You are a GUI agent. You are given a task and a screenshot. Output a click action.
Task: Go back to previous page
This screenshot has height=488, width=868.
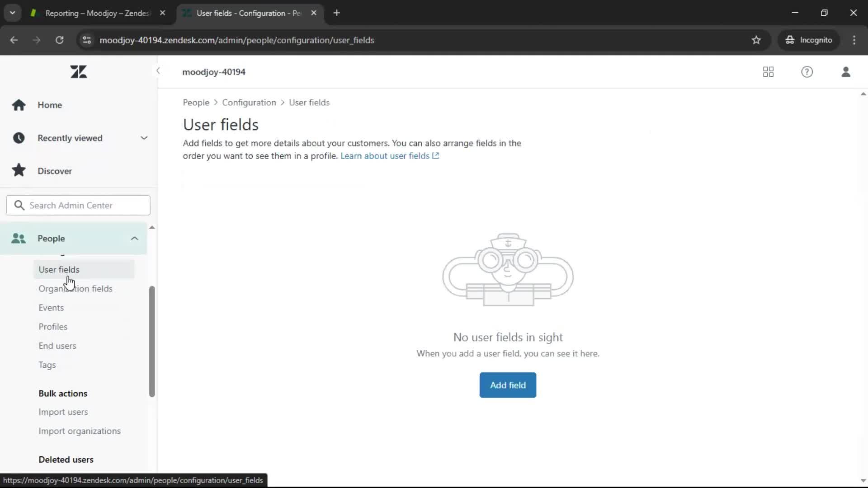pyautogui.click(x=14, y=40)
